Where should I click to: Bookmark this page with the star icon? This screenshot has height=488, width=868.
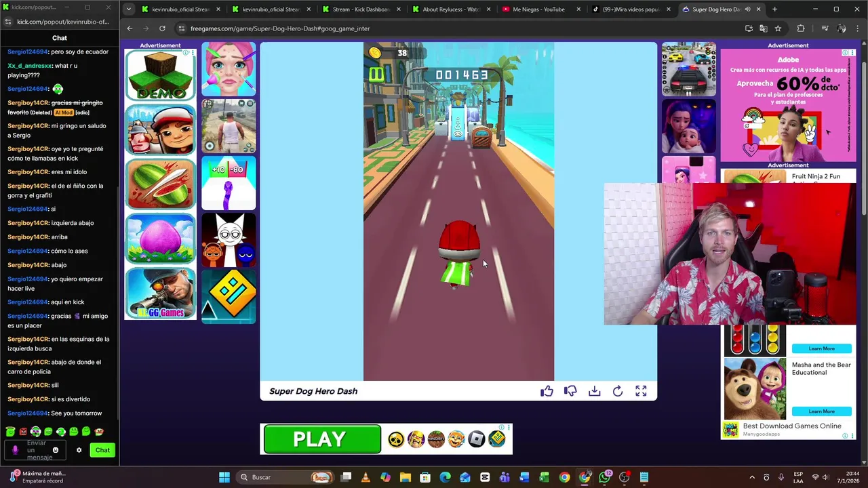click(x=778, y=28)
